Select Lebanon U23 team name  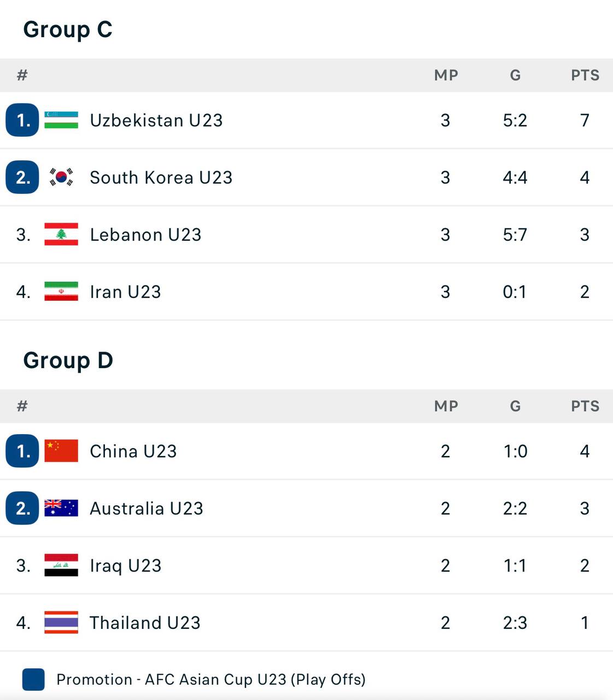click(x=145, y=235)
